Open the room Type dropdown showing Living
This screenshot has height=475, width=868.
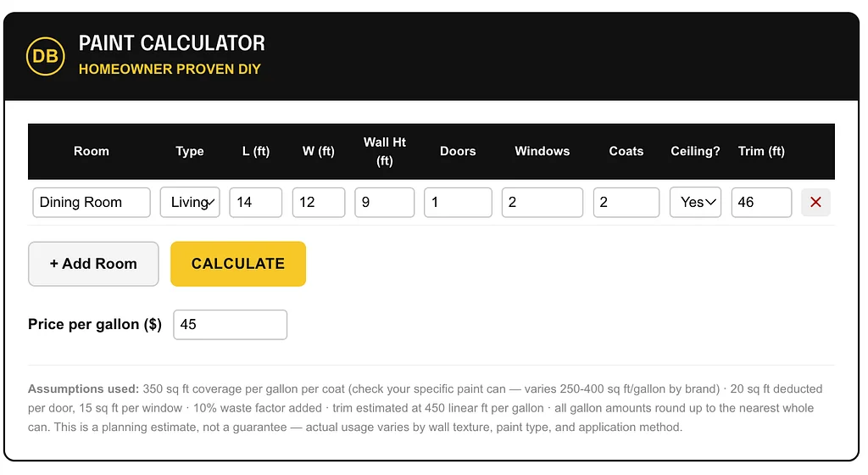click(190, 202)
